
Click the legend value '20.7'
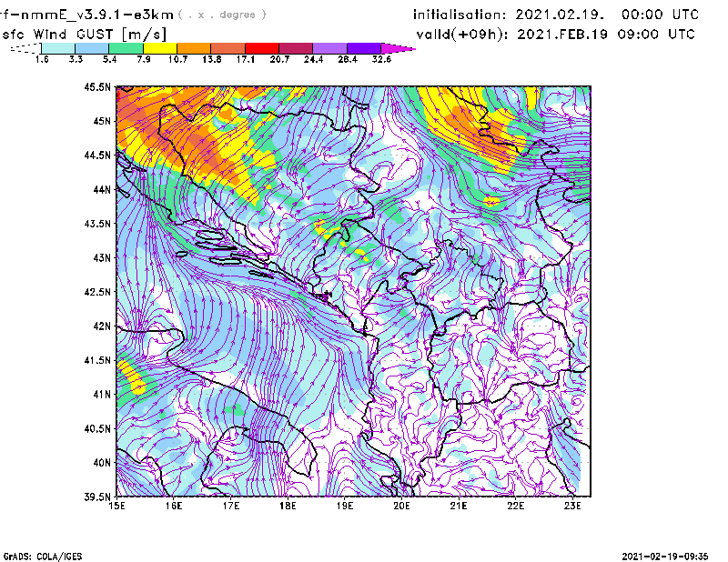[x=279, y=59]
